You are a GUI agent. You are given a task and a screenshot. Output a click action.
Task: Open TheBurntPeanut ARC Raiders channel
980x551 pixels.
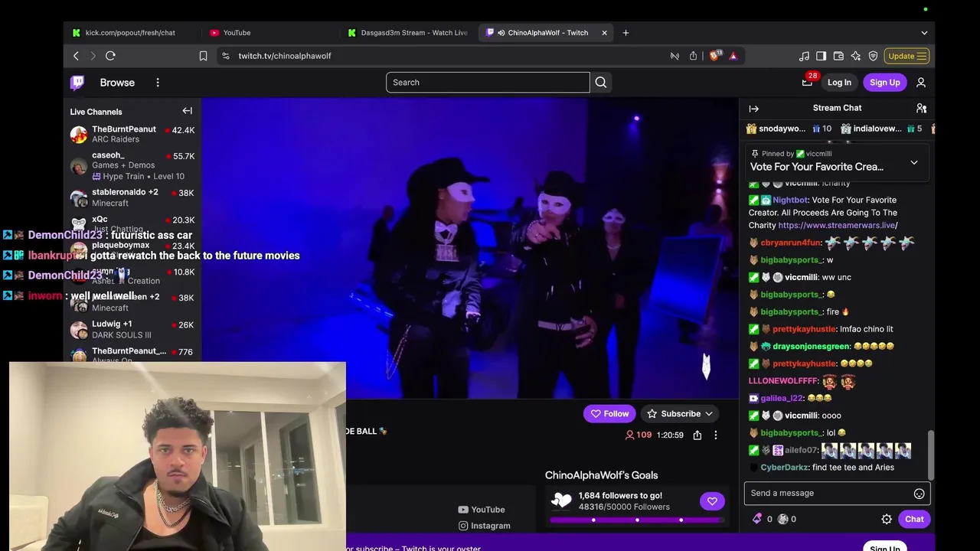click(132, 134)
